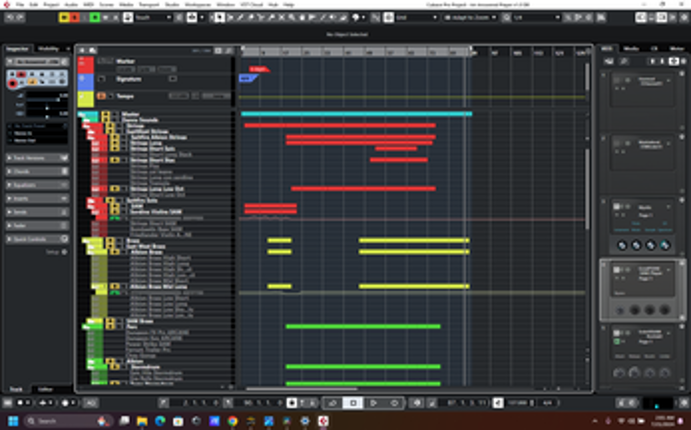Image resolution: width=691 pixels, height=430 pixels.
Task: Expand the Equalizers inspector section
Action: (37, 185)
